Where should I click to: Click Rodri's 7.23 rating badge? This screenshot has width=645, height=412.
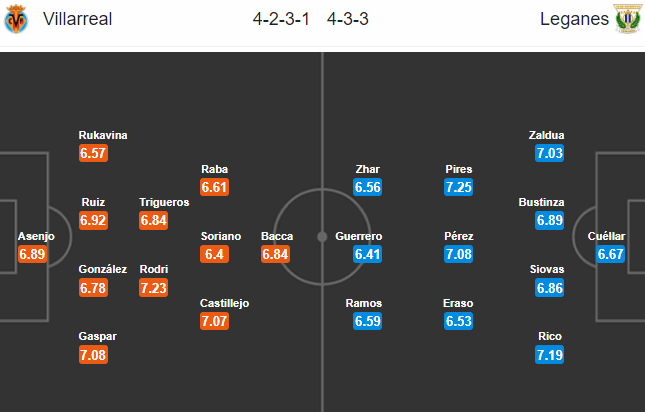click(x=155, y=287)
